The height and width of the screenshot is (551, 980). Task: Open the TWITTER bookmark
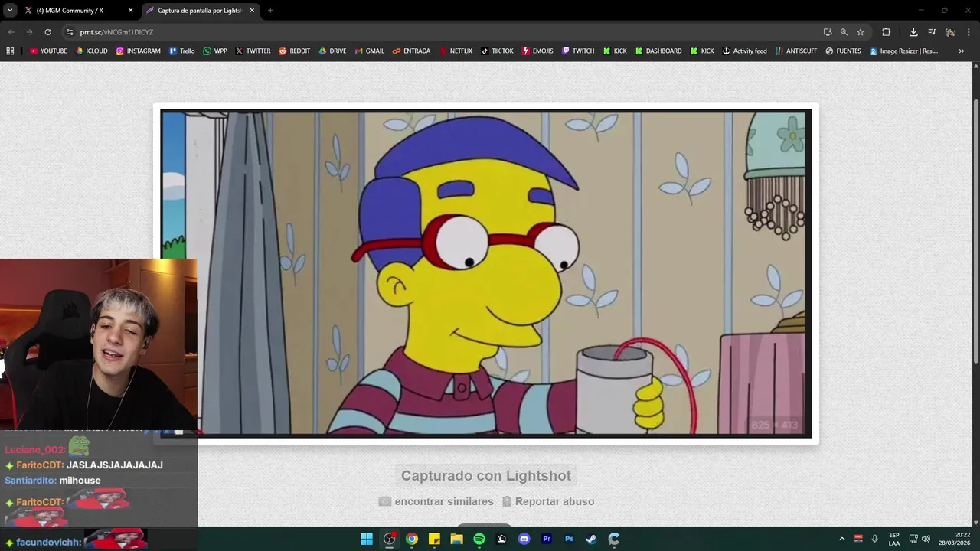click(x=253, y=51)
